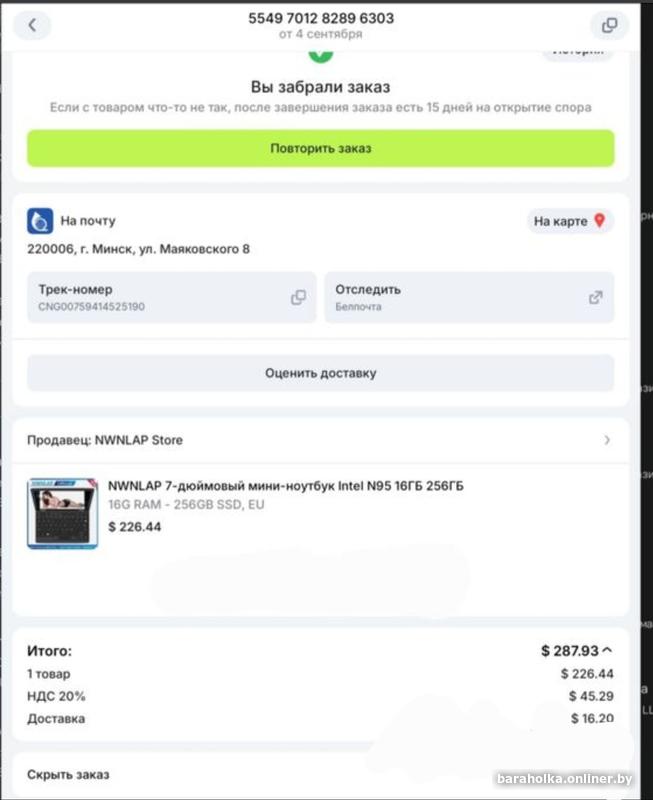Click the order number 5549 7012 8289 6303
The image size is (653, 800).
[x=321, y=18]
